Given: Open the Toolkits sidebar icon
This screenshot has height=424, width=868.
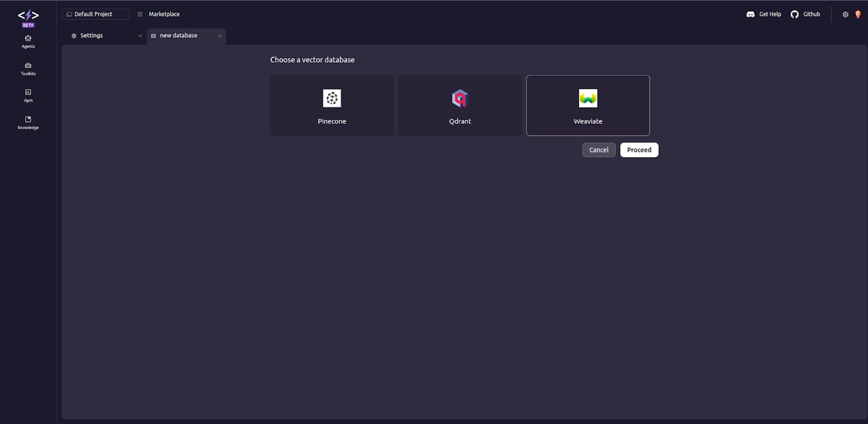Looking at the screenshot, I should (28, 69).
